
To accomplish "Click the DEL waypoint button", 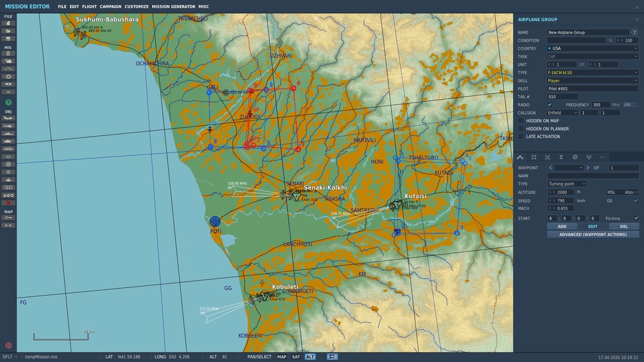I will pos(624,226).
